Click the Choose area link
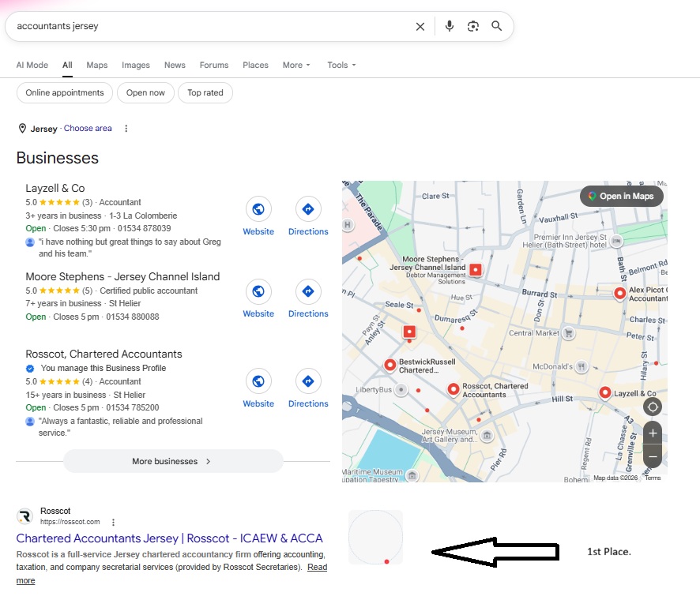Image resolution: width=700 pixels, height=600 pixels. click(x=88, y=129)
